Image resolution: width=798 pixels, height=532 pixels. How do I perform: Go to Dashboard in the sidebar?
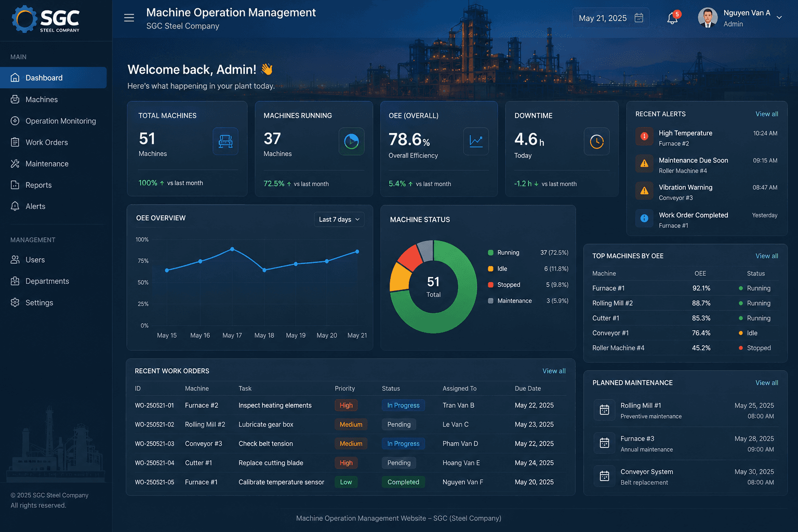point(53,77)
